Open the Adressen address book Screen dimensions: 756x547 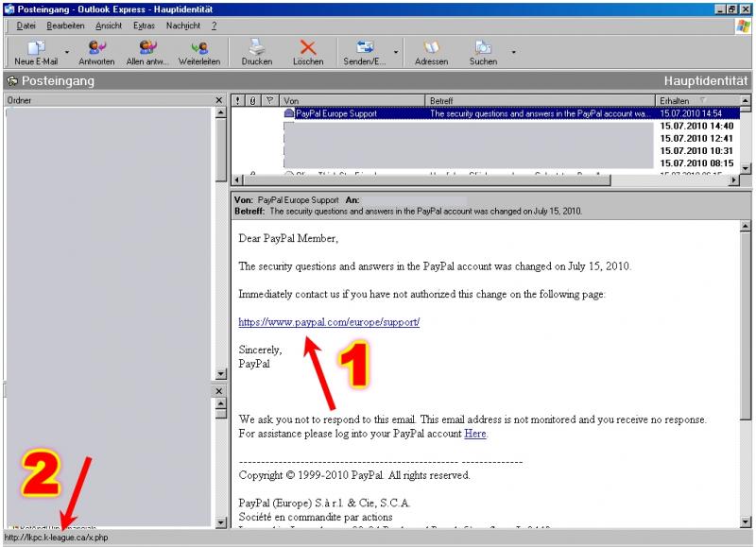tap(432, 48)
